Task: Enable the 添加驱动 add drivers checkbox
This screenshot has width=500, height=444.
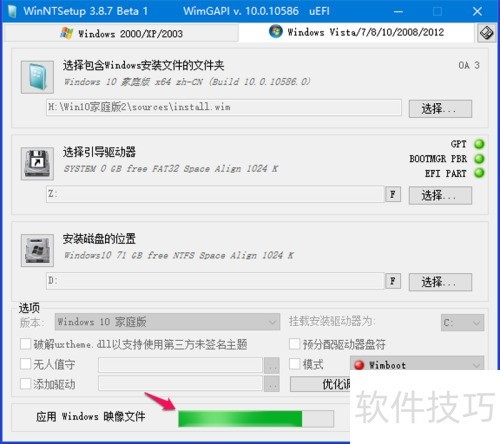Action: coord(26,384)
